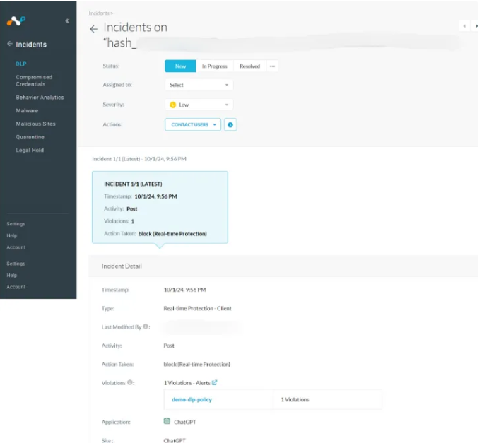Click the first Help link in sidebar
The image size is (489, 448).
point(12,236)
